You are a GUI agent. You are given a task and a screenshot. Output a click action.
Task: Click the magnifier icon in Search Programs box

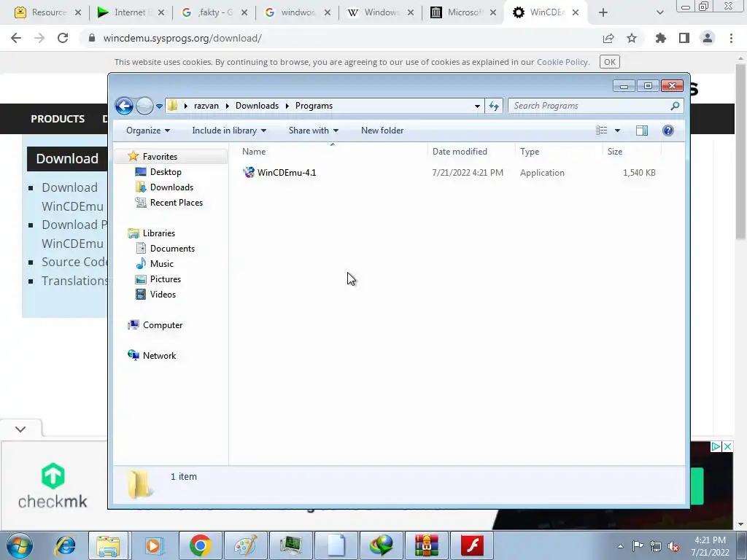(x=675, y=106)
